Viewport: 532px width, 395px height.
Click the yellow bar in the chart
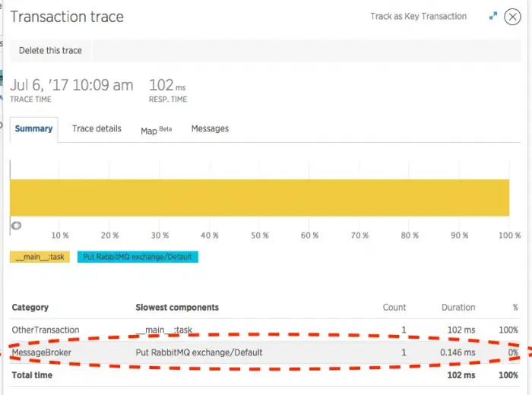click(259, 197)
